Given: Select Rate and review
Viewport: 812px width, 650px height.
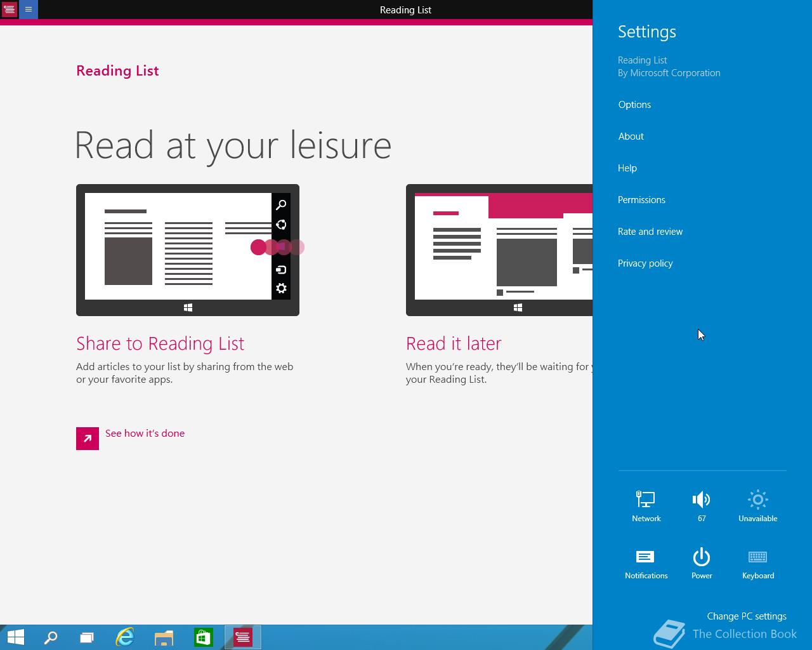Looking at the screenshot, I should [x=650, y=232].
